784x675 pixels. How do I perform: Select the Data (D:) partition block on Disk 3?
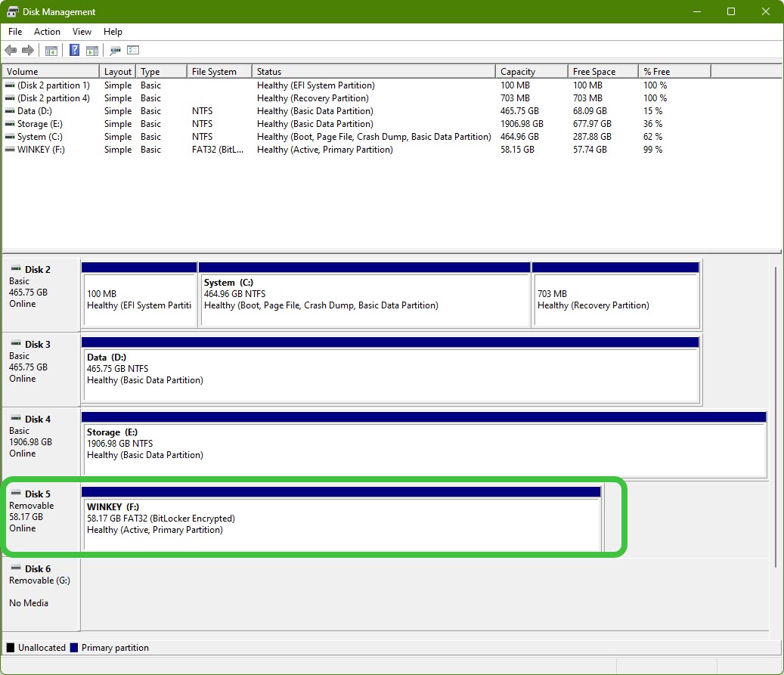390,370
